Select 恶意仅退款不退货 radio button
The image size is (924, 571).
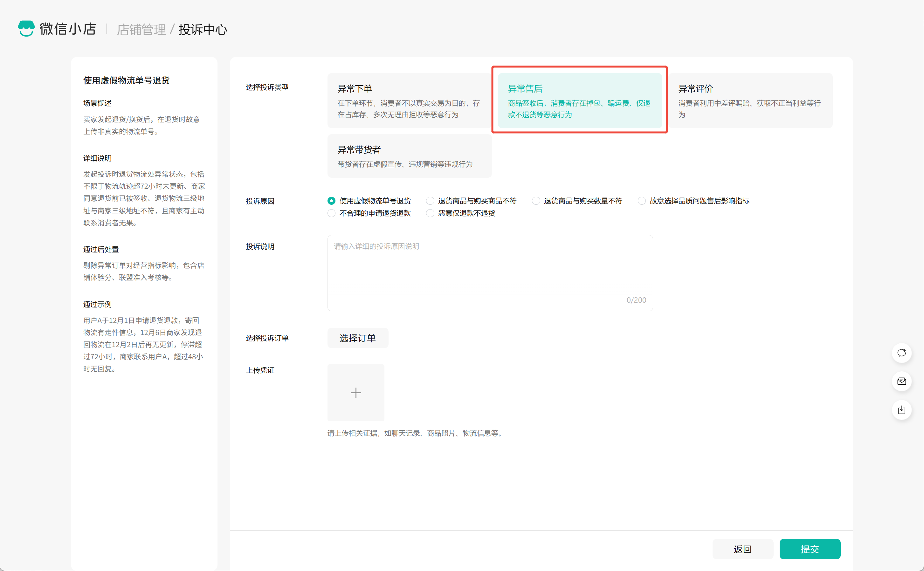[x=430, y=213]
